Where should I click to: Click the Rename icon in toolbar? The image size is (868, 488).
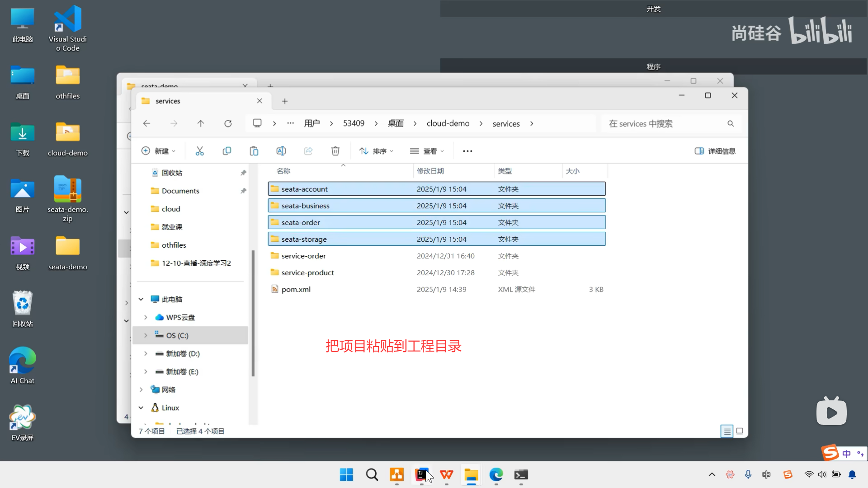click(x=281, y=151)
